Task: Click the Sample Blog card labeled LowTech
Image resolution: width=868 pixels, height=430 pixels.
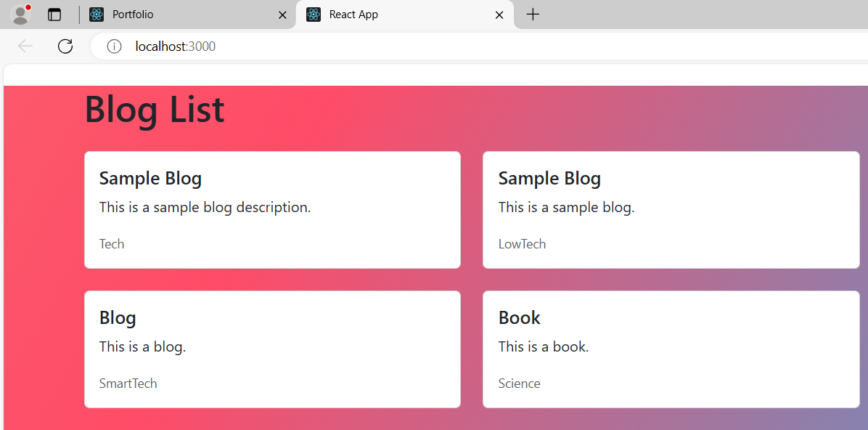Action: (671, 210)
